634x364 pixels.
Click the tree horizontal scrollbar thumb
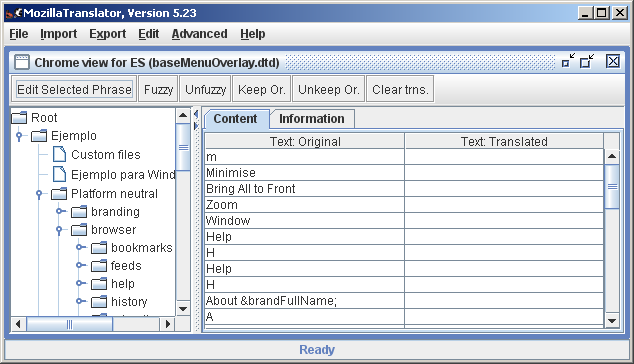tap(70, 324)
